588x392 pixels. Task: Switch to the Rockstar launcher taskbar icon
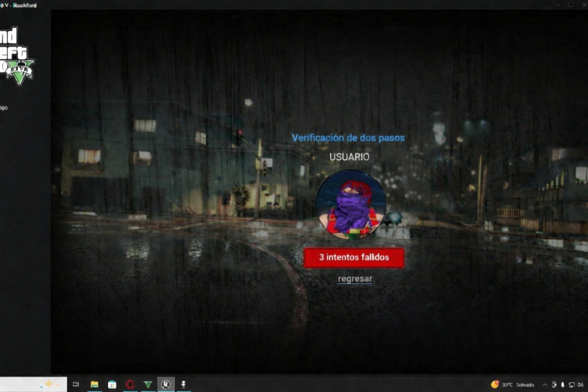166,384
